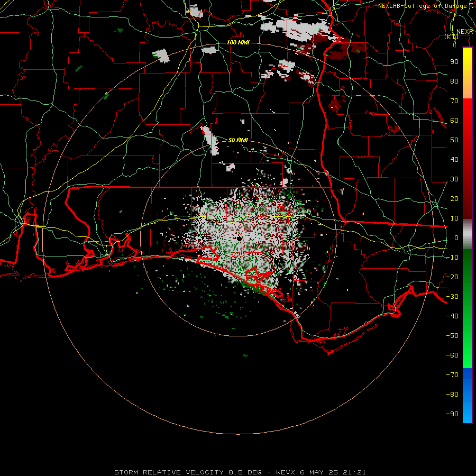Image resolution: width=476 pixels, height=476 pixels.
Task: Click the 0 value on velocity scale
Action: [x=456, y=237]
